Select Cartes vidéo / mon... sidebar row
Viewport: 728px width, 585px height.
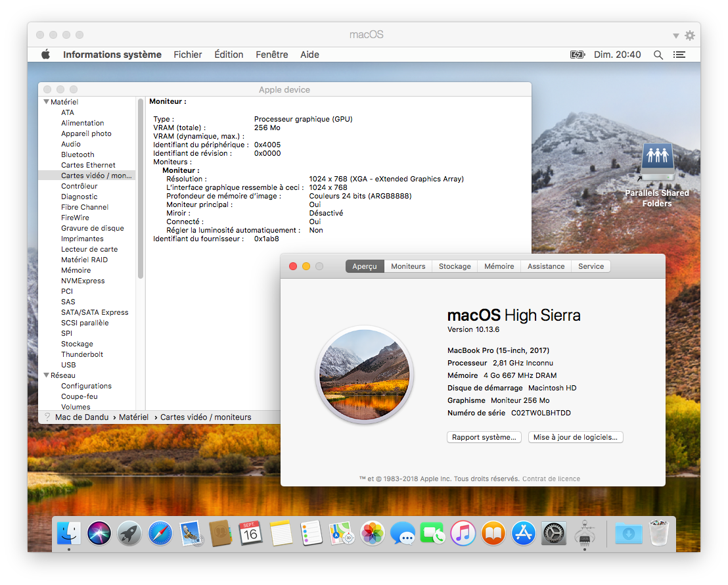87,175
